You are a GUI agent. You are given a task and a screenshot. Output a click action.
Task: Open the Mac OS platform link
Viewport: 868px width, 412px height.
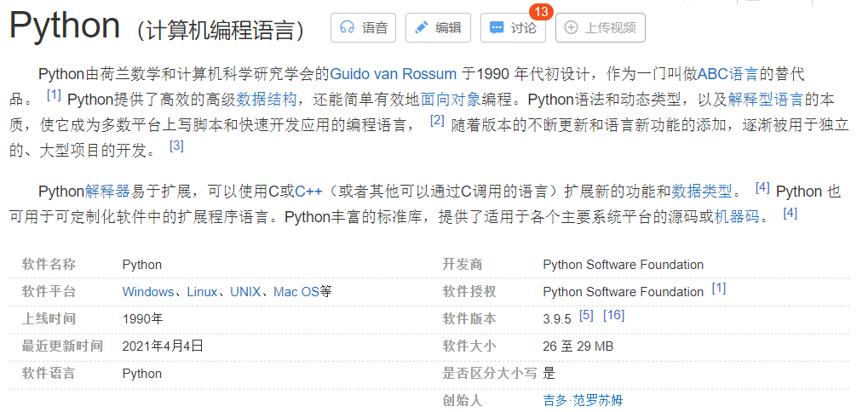pos(296,291)
